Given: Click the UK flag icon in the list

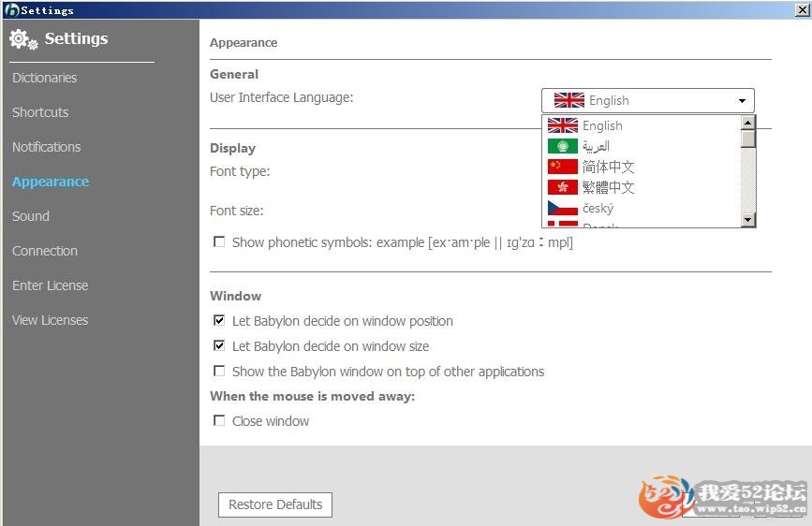Looking at the screenshot, I should pos(562,125).
